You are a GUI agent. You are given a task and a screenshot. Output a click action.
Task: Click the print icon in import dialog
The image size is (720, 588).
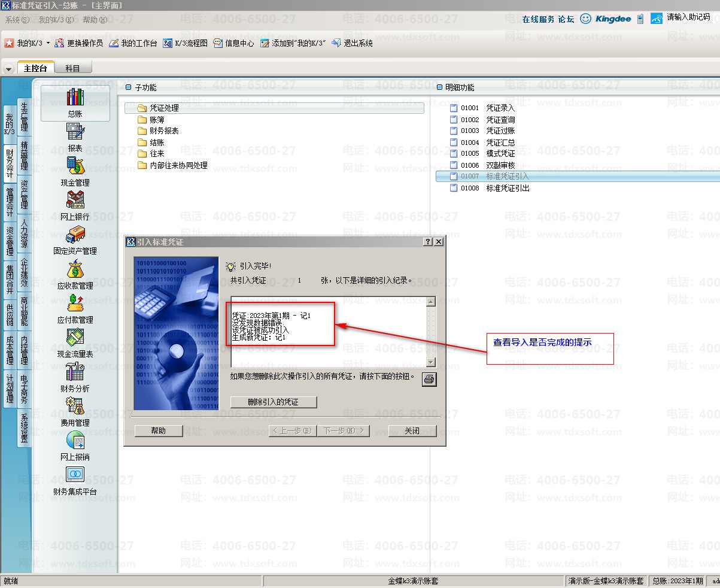(x=429, y=378)
